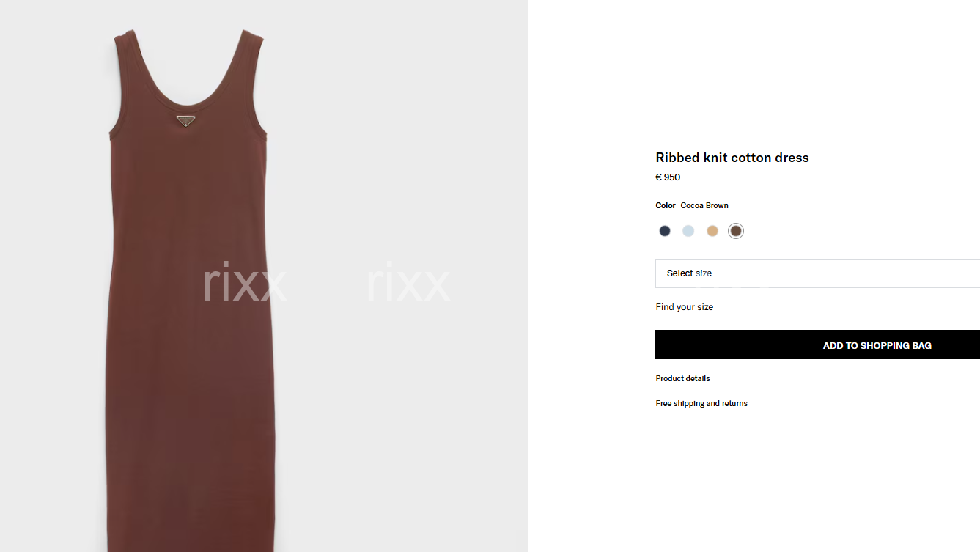
Task: Click the € 950 price text
Action: coord(668,177)
